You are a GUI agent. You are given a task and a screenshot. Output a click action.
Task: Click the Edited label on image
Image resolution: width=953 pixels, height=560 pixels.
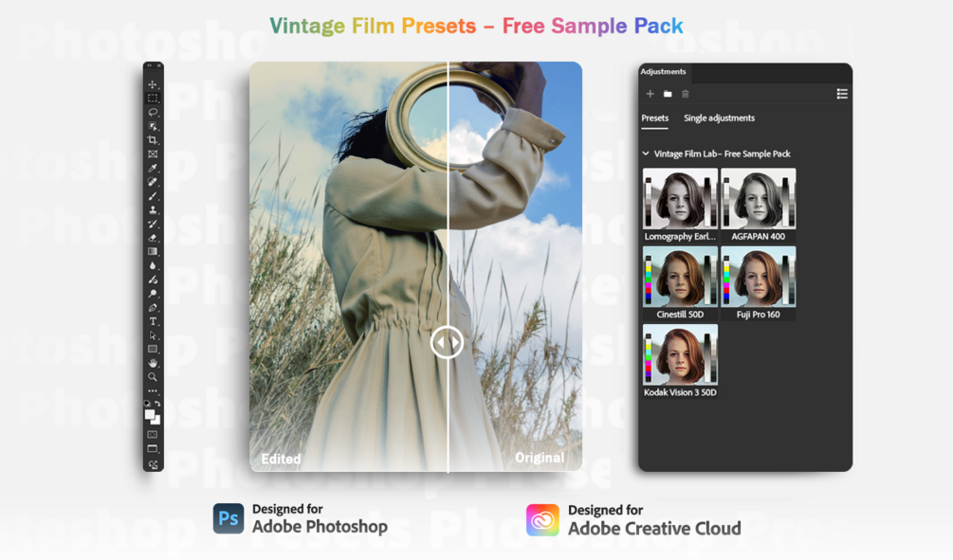coord(281,460)
